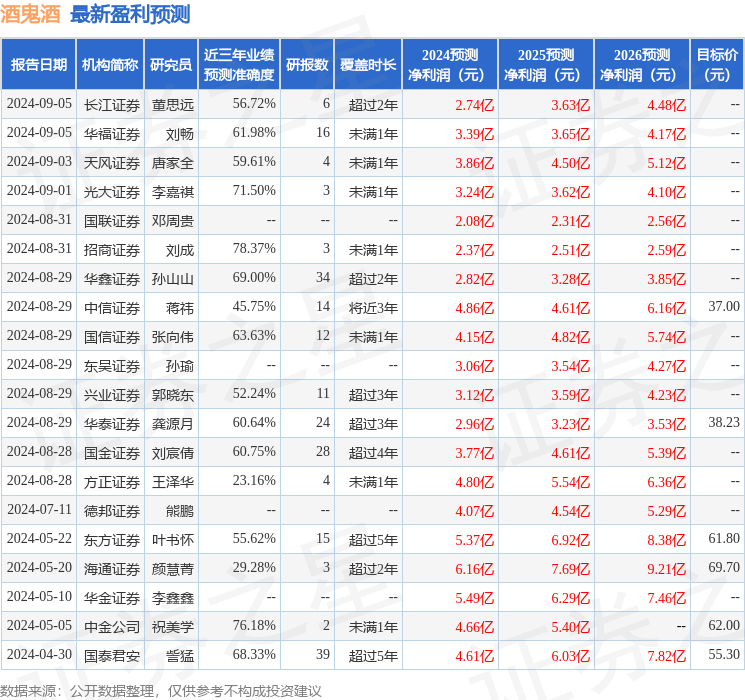Click target price 62.00
745x700 pixels.
(x=724, y=625)
